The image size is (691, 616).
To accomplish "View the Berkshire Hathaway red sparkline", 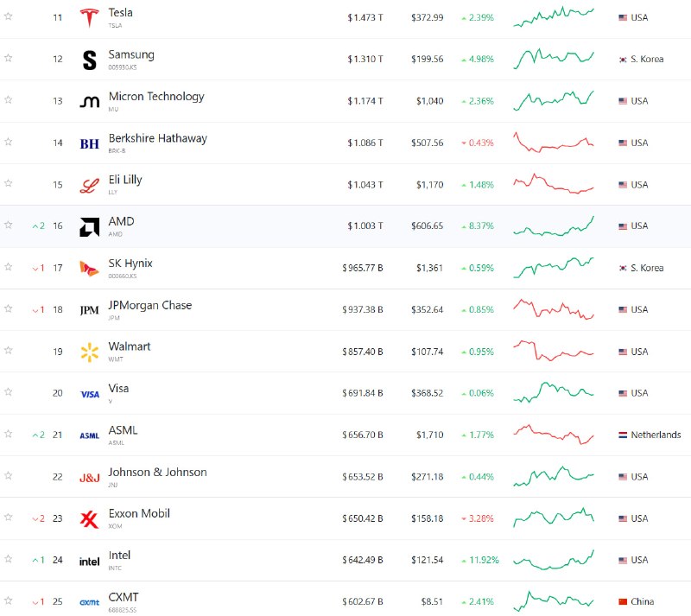I will [x=554, y=142].
